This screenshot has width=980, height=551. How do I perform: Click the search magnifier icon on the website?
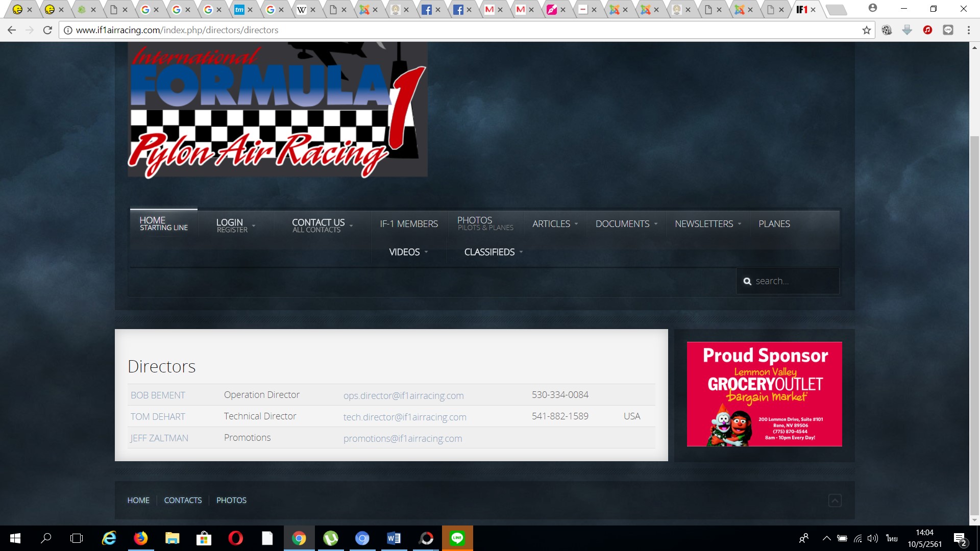(x=747, y=281)
